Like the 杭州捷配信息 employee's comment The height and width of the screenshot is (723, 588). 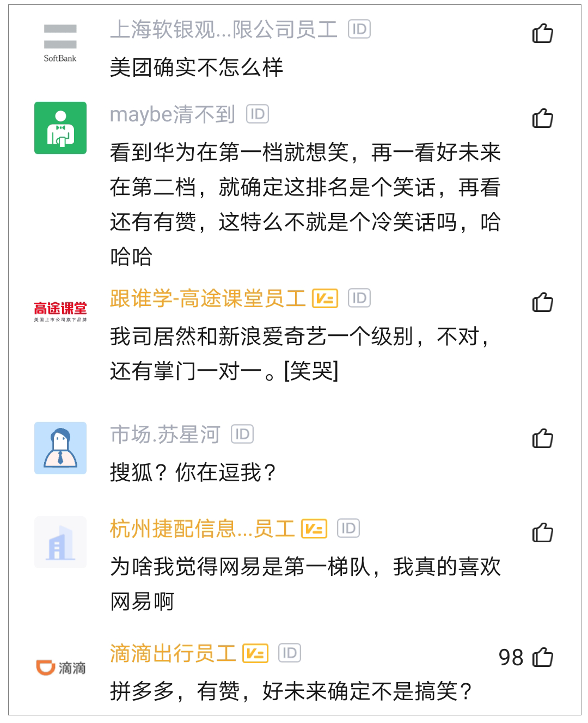click(542, 532)
